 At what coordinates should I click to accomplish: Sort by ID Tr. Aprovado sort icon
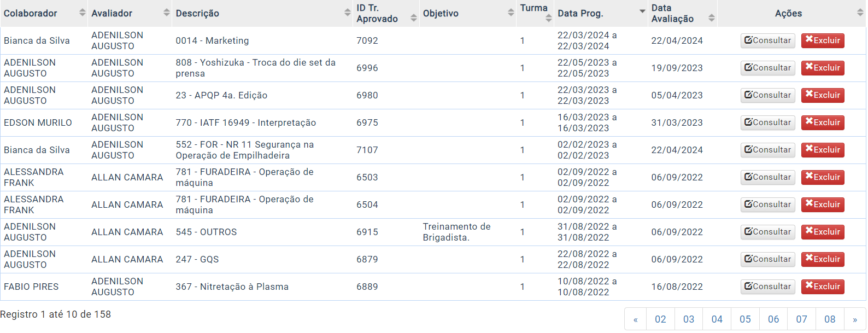414,19
